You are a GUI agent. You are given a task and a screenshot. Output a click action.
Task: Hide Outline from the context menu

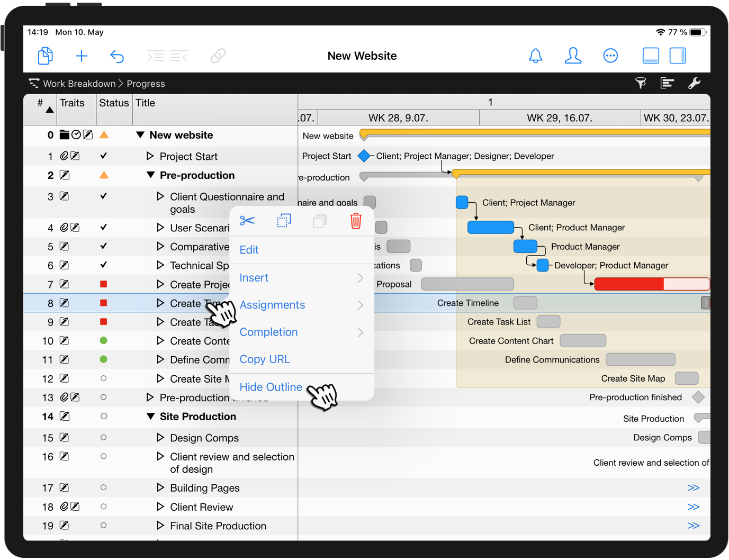[271, 387]
